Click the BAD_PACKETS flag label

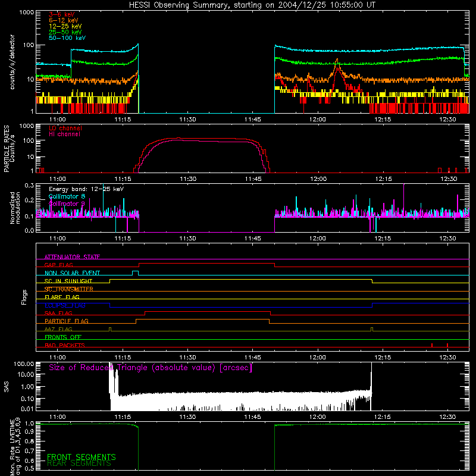65,345
